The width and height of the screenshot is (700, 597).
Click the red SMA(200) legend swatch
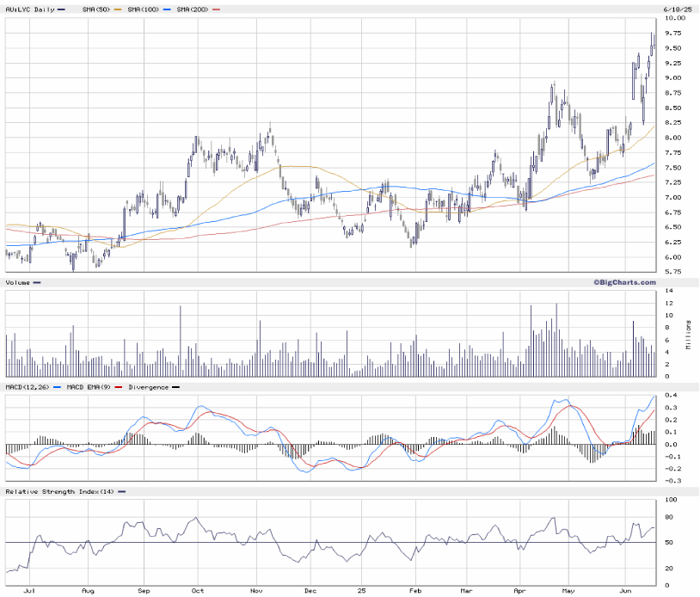click(216, 9)
